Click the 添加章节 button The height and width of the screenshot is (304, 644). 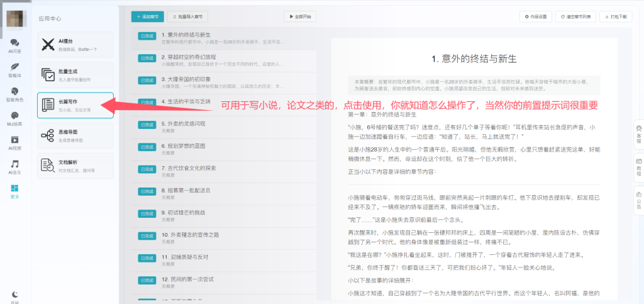[x=149, y=16]
